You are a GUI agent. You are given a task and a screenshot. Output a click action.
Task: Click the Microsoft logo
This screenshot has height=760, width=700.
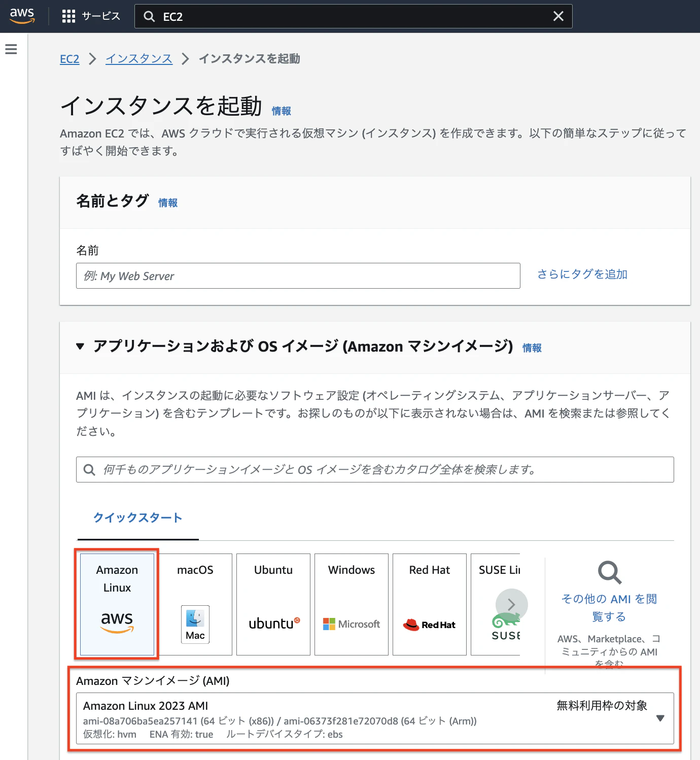352,624
